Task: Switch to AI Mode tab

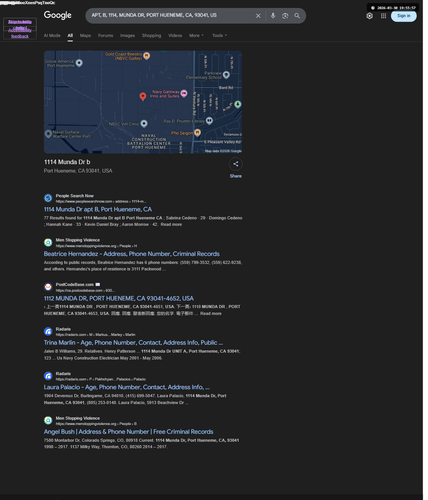Action: pyautogui.click(x=52, y=35)
